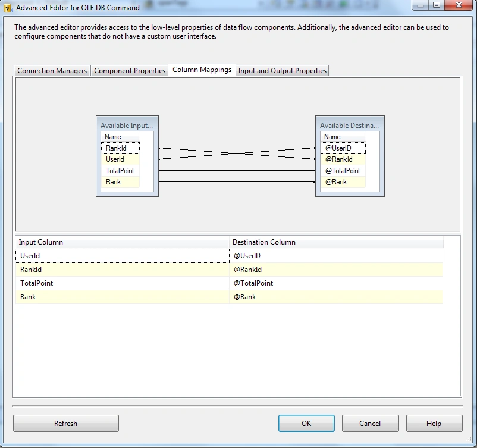477x448 pixels.
Task: Select TotalPoint cell in Input Column grid
Action: tap(123, 283)
